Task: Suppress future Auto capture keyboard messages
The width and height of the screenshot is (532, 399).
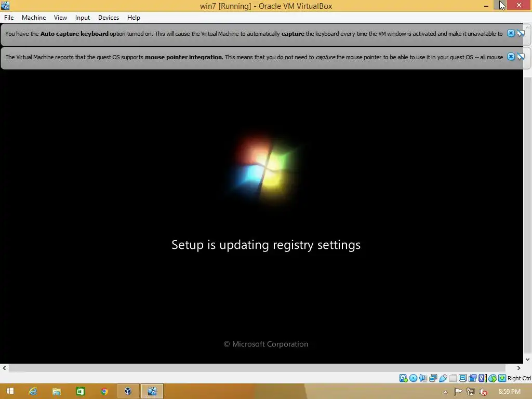Action: coord(521,33)
